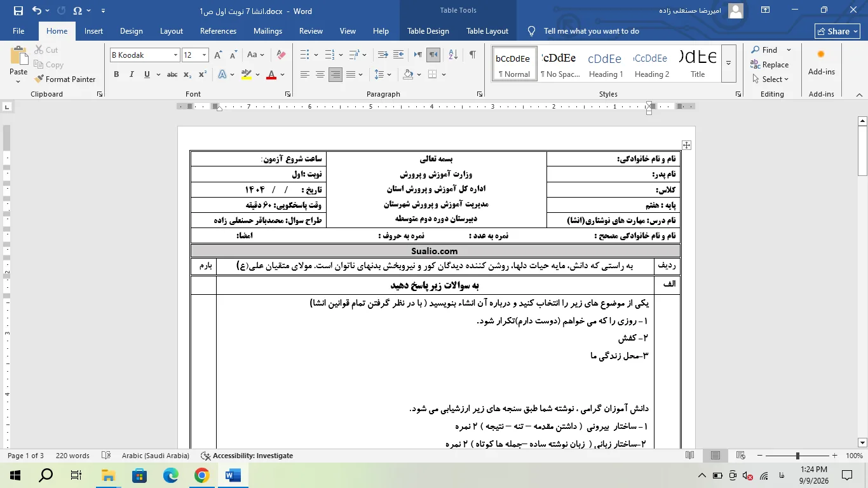Toggle show/hide paragraph marks
The width and height of the screenshot is (868, 488).
point(472,55)
